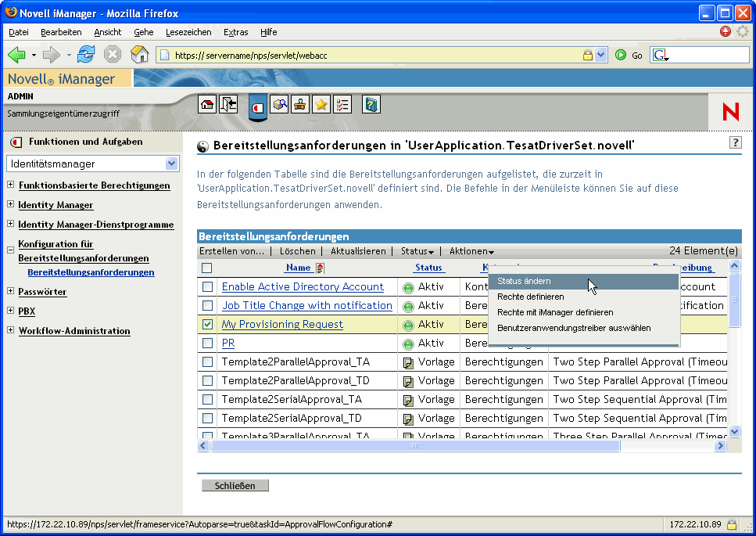
Task: Select the Roles and Tasks view icon
Action: [x=258, y=106]
